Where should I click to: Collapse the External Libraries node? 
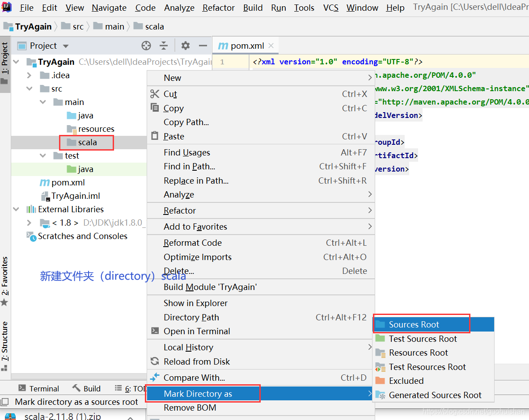(17, 209)
